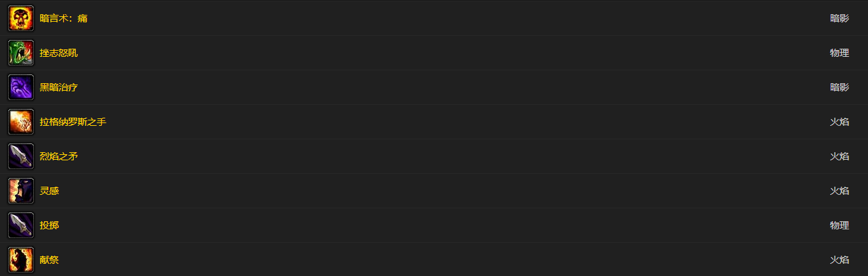The width and height of the screenshot is (868, 276).
Task: Click the flaming skull icon for 暗言术：痛
Action: tap(20, 18)
